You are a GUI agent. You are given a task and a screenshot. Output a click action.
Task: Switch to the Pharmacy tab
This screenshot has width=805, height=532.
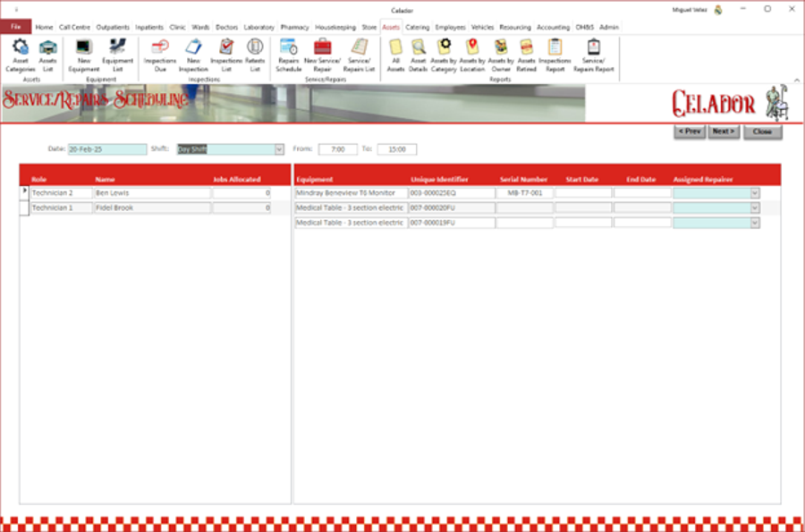click(x=294, y=28)
